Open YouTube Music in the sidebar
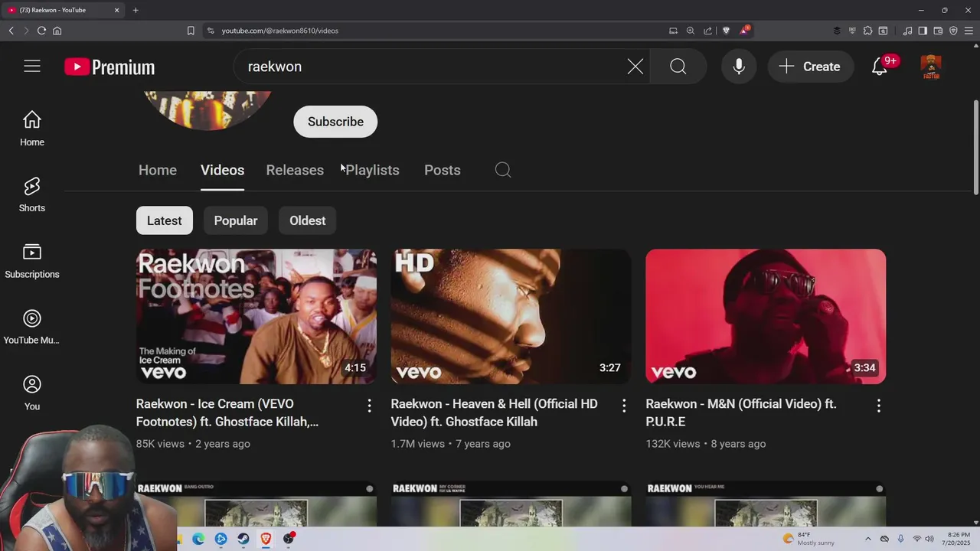980x551 pixels. click(32, 328)
